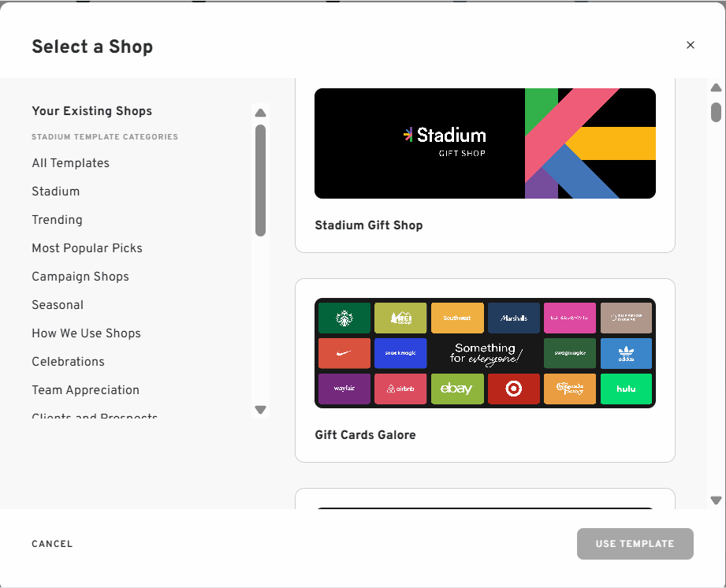
Task: Click category list scroll down arrow
Action: click(261, 410)
